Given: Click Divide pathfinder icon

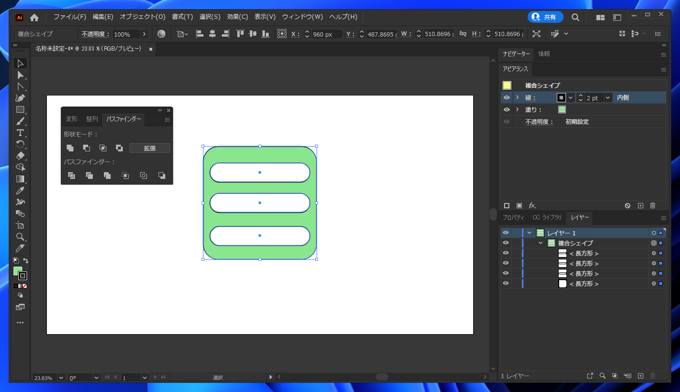Looking at the screenshot, I should pyautogui.click(x=72, y=176).
